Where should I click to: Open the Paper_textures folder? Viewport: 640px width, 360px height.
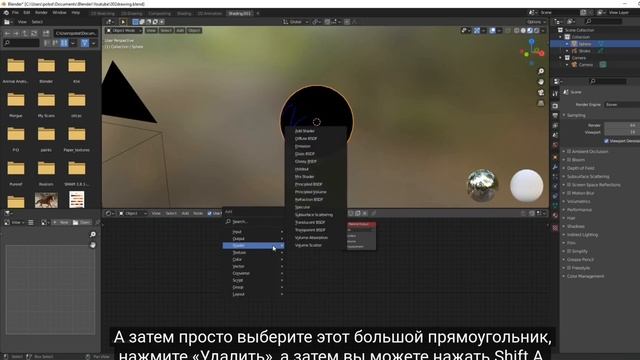[x=77, y=138]
